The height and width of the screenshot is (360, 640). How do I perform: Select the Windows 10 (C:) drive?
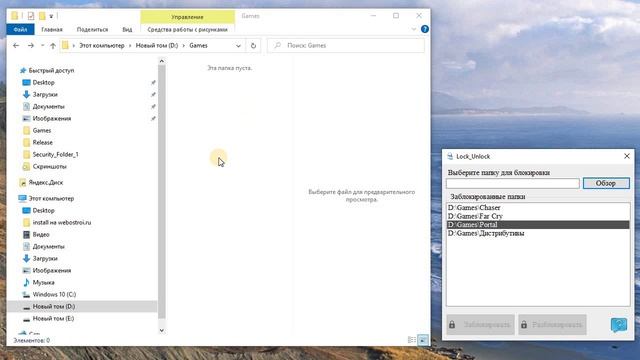click(54, 294)
